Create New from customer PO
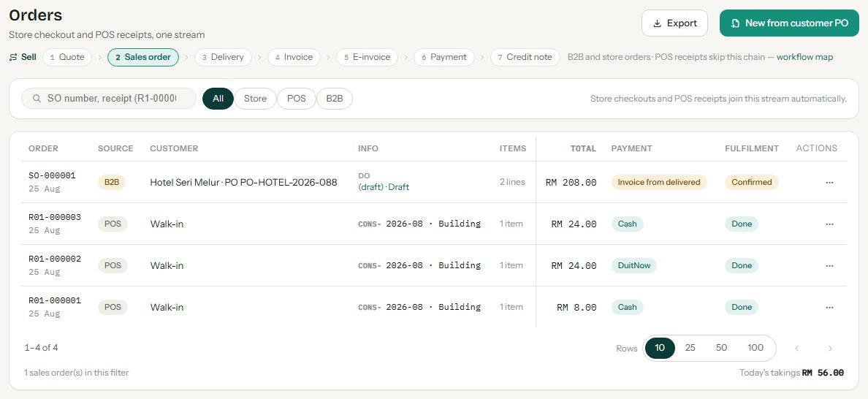 pyautogui.click(x=789, y=23)
